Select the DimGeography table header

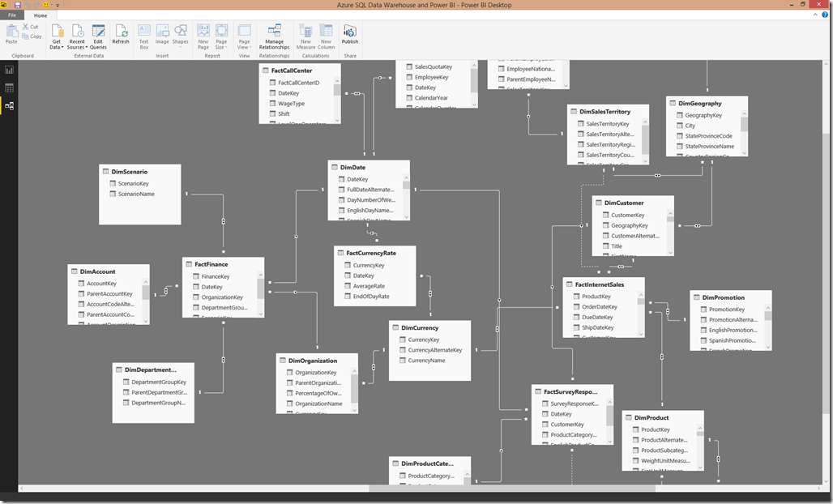[x=707, y=104]
